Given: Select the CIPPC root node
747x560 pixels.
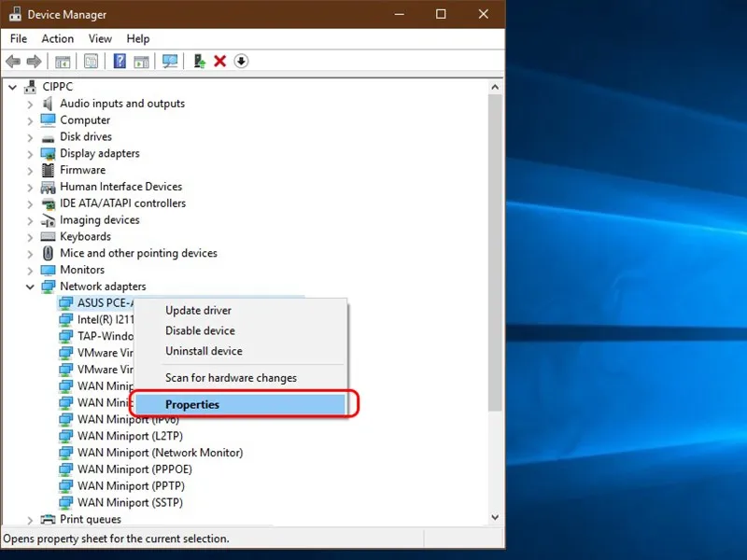Looking at the screenshot, I should tap(57, 86).
